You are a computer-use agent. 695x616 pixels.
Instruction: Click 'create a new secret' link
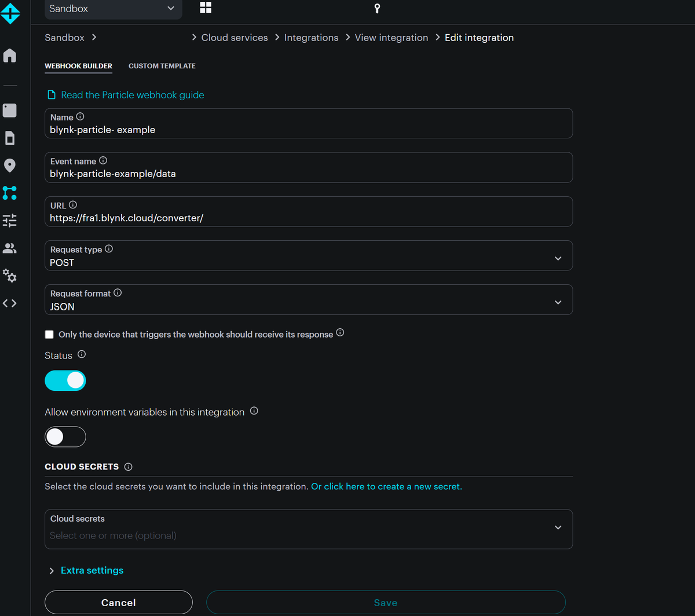tap(386, 486)
